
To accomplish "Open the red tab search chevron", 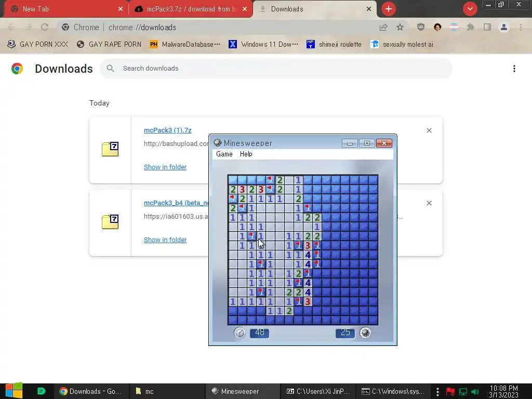I will [470, 9].
